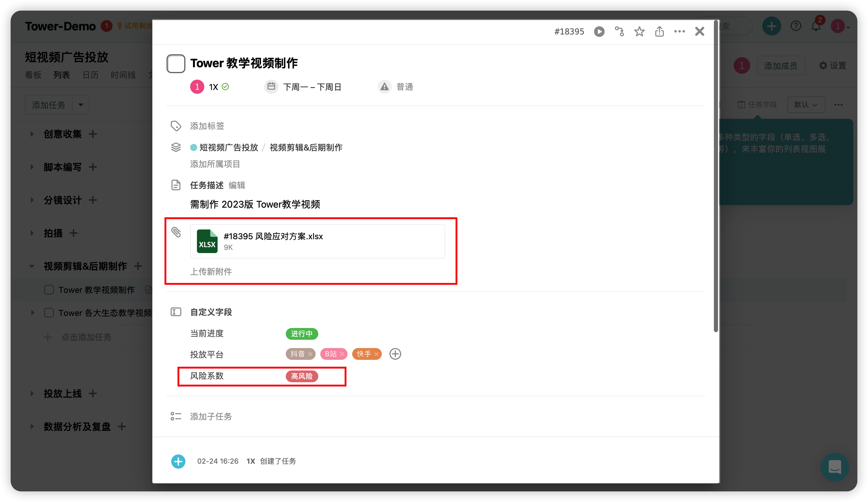Screen dimensions: 868x502
Task: Click 添加标签 to add a tag
Action: [207, 126]
